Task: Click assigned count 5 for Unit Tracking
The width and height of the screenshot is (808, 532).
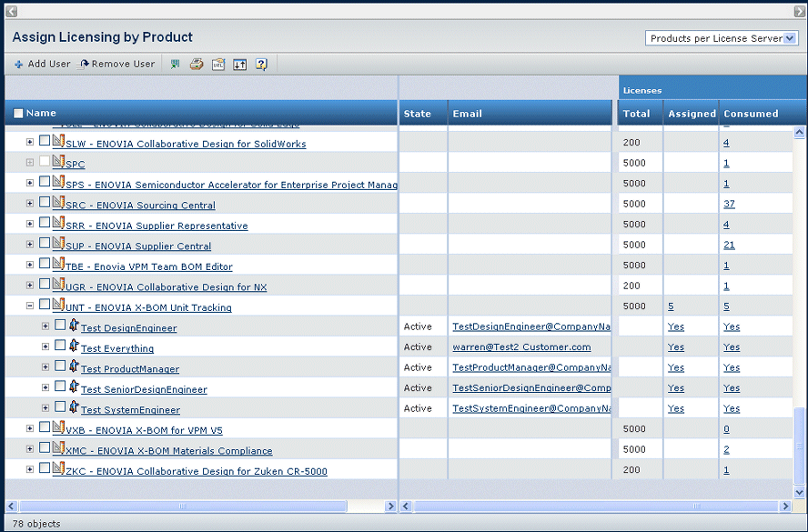Action: [671, 306]
